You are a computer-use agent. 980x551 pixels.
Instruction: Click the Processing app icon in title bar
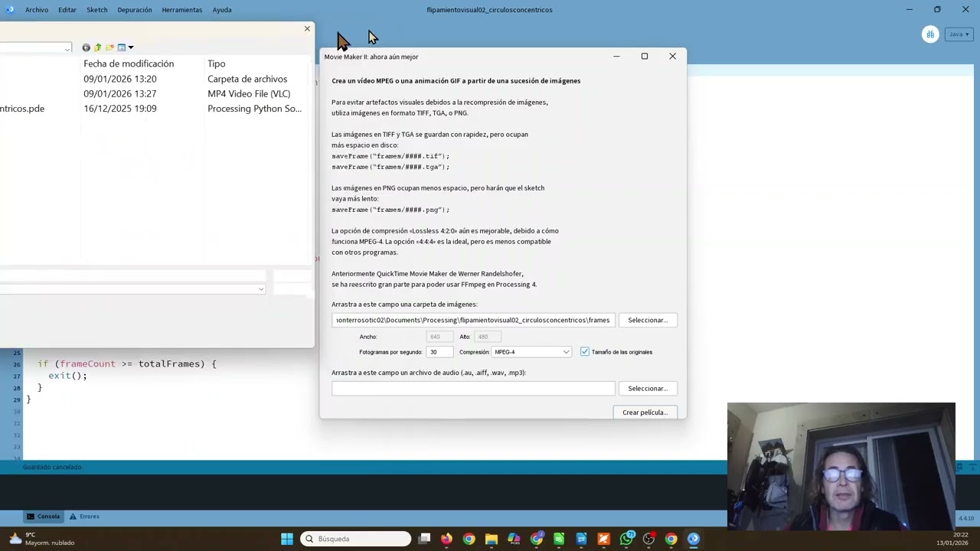coord(9,10)
